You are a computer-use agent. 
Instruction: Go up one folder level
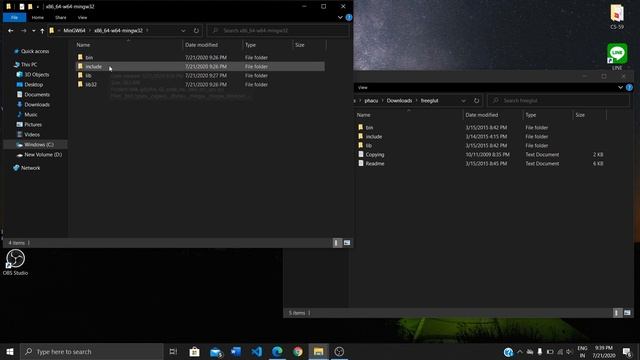pos(42,31)
